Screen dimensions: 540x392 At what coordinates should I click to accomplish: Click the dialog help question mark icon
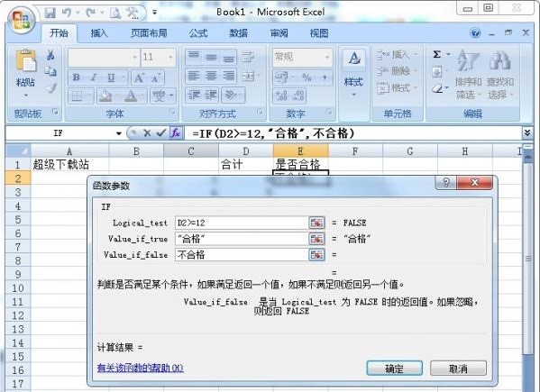446,182
